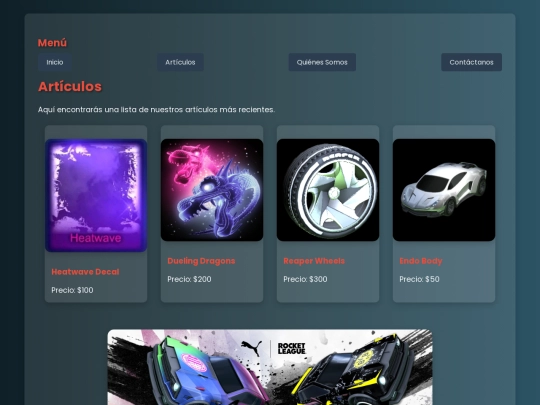
Task: Click the Reaper Wheels title
Action: (314, 261)
